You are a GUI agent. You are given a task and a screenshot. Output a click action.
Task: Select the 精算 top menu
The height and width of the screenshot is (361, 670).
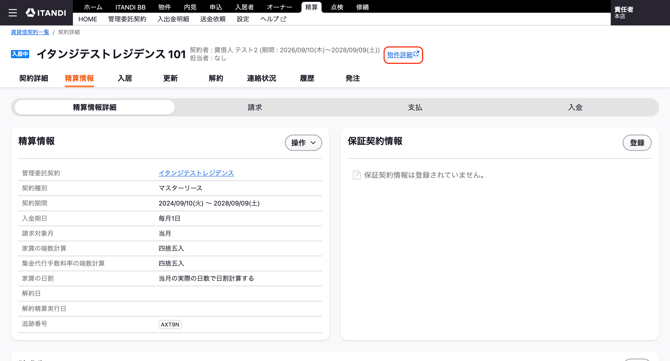tap(311, 7)
